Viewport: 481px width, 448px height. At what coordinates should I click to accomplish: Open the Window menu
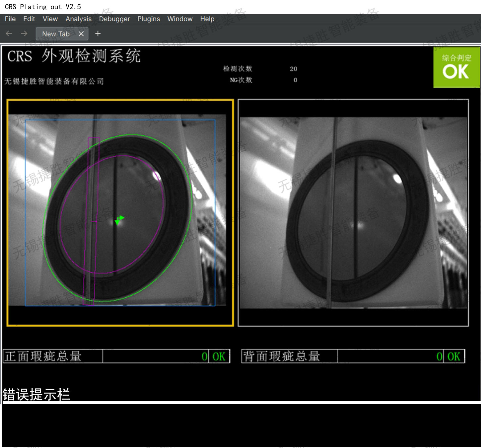coord(180,19)
